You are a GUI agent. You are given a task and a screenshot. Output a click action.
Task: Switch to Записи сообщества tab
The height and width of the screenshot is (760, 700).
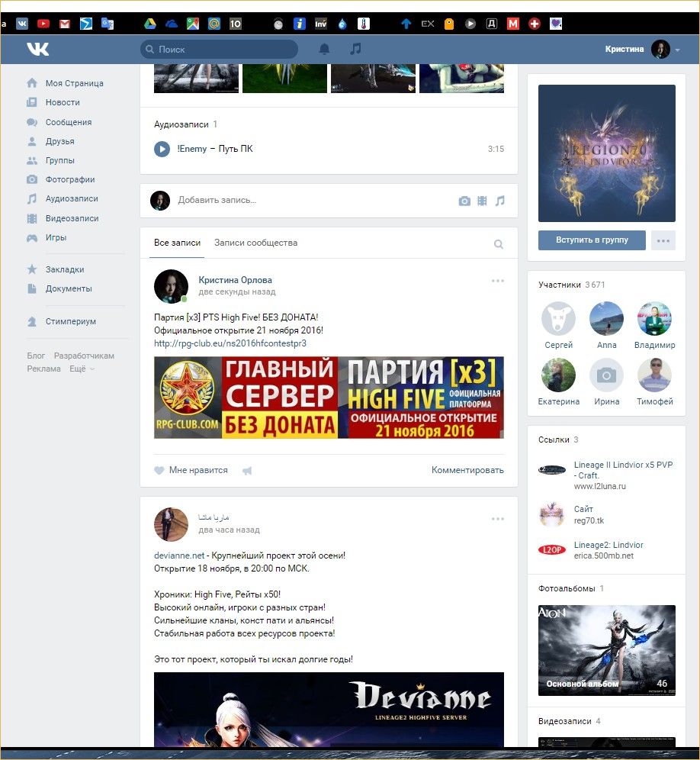[255, 243]
